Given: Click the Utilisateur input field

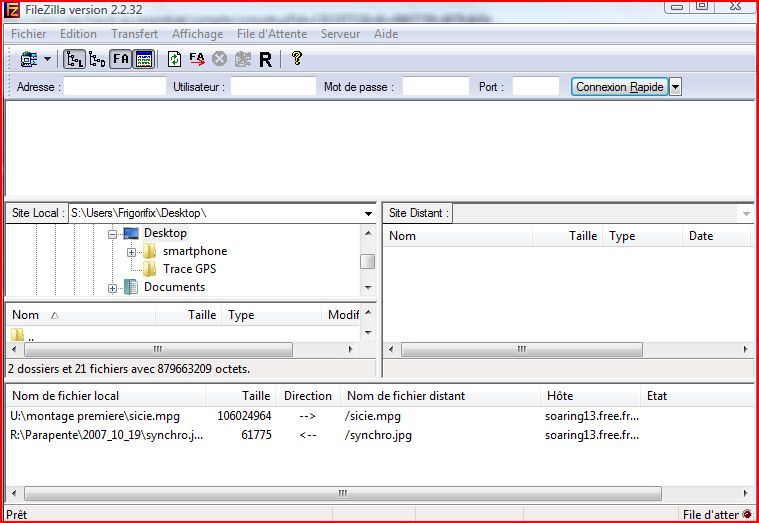Looking at the screenshot, I should pos(273,87).
